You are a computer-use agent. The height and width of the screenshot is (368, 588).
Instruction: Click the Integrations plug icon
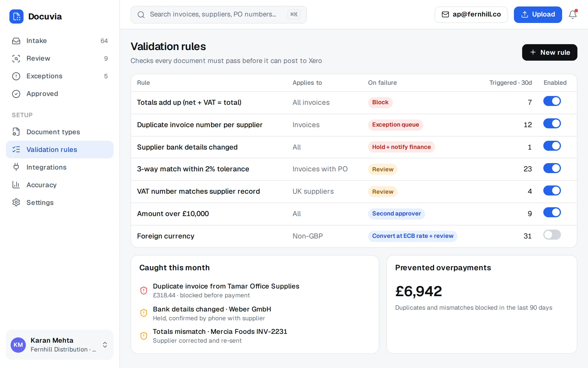tap(16, 167)
